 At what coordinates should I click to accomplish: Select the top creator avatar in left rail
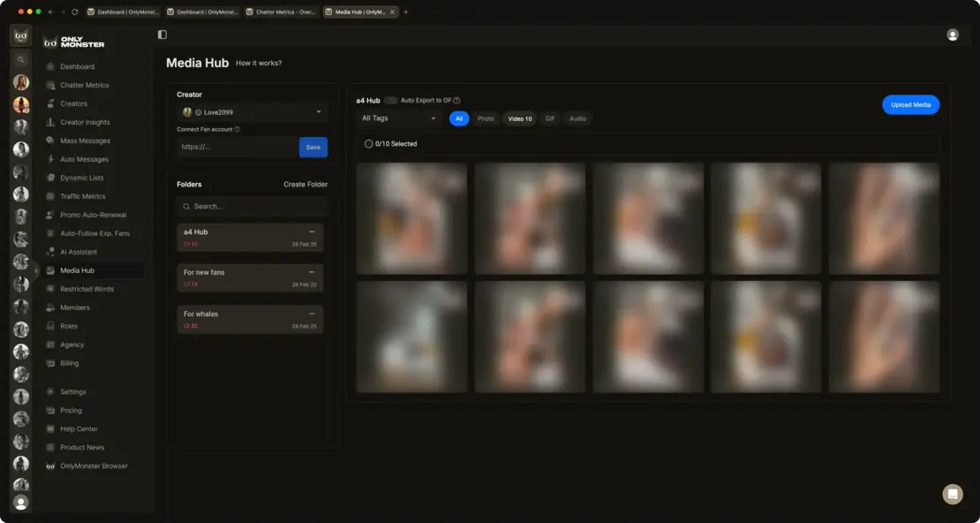click(21, 82)
